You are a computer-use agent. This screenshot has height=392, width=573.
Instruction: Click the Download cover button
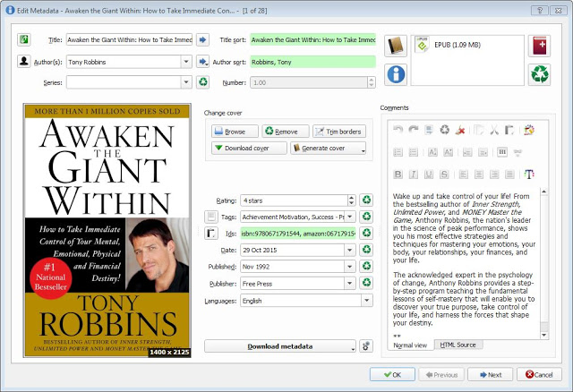pyautogui.click(x=247, y=149)
